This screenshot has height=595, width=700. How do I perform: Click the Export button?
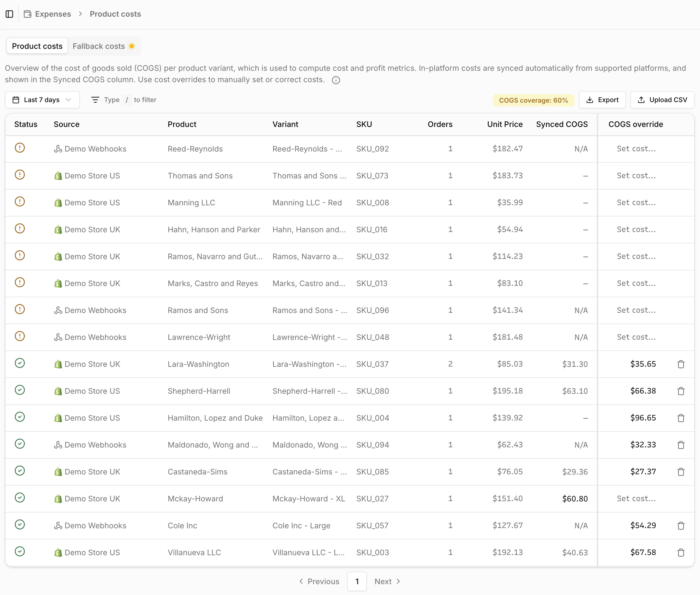tap(602, 100)
